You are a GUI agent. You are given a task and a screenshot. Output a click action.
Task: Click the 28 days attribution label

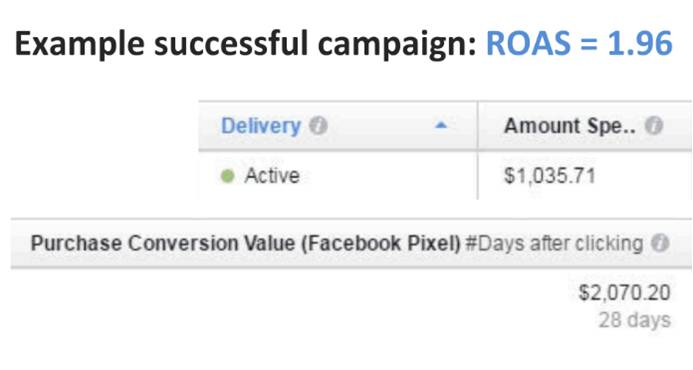pyautogui.click(x=635, y=320)
